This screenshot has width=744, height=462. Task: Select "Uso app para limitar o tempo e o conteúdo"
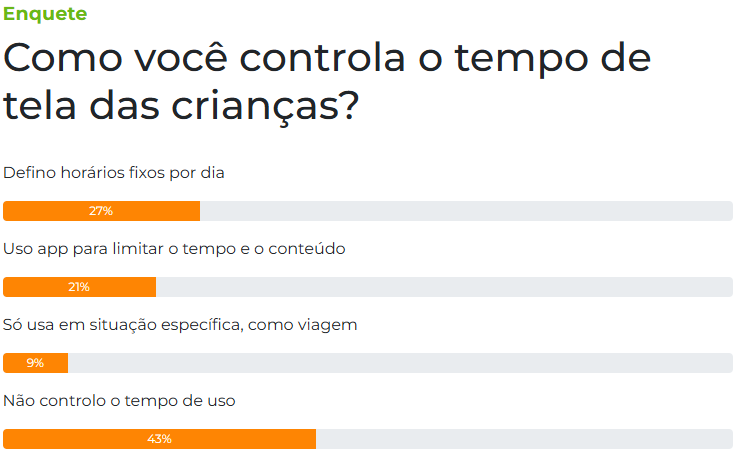[x=174, y=249]
